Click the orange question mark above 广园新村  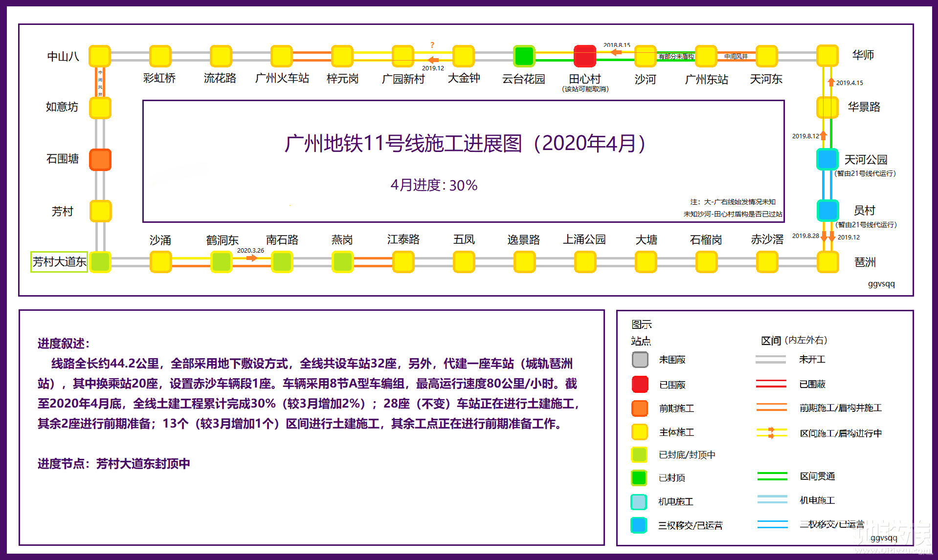(x=432, y=45)
